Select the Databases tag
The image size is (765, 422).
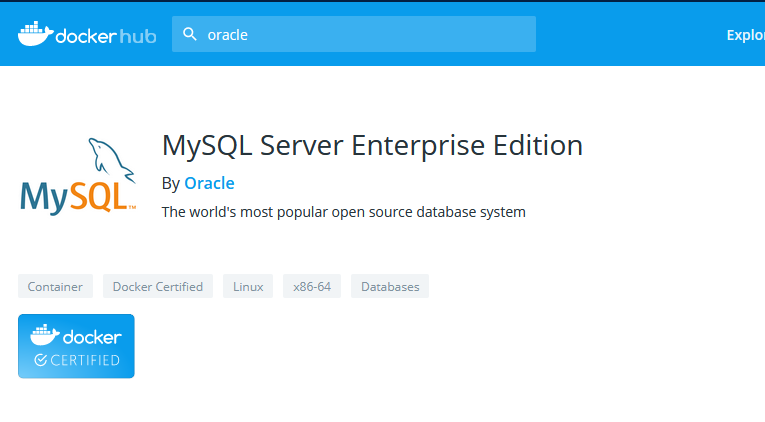(390, 286)
